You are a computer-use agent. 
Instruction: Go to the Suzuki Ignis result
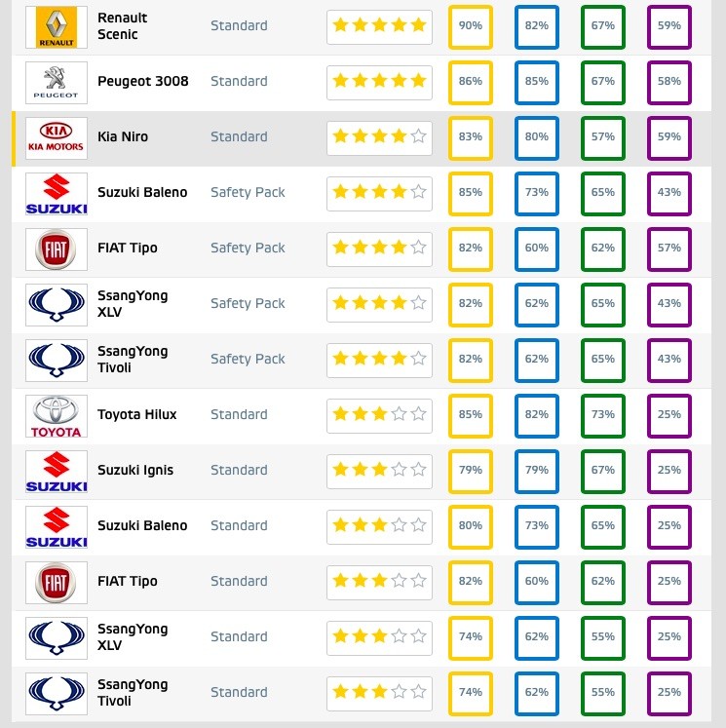135,470
